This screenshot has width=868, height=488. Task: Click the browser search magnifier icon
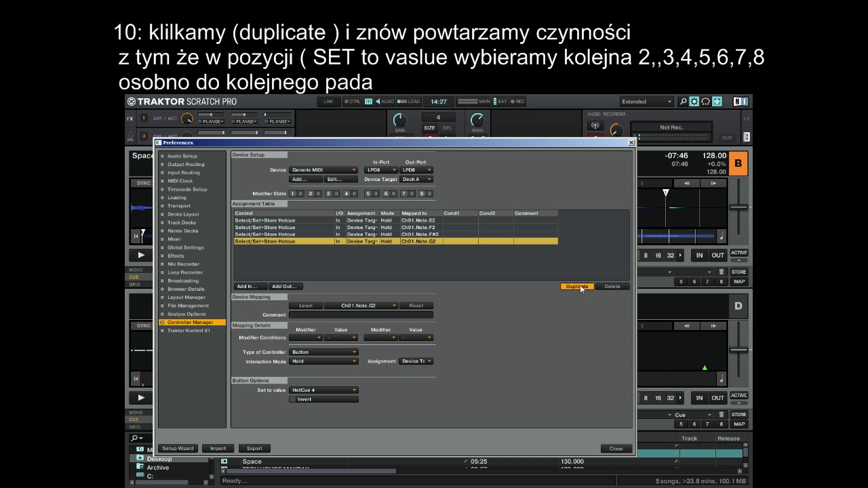(136, 439)
